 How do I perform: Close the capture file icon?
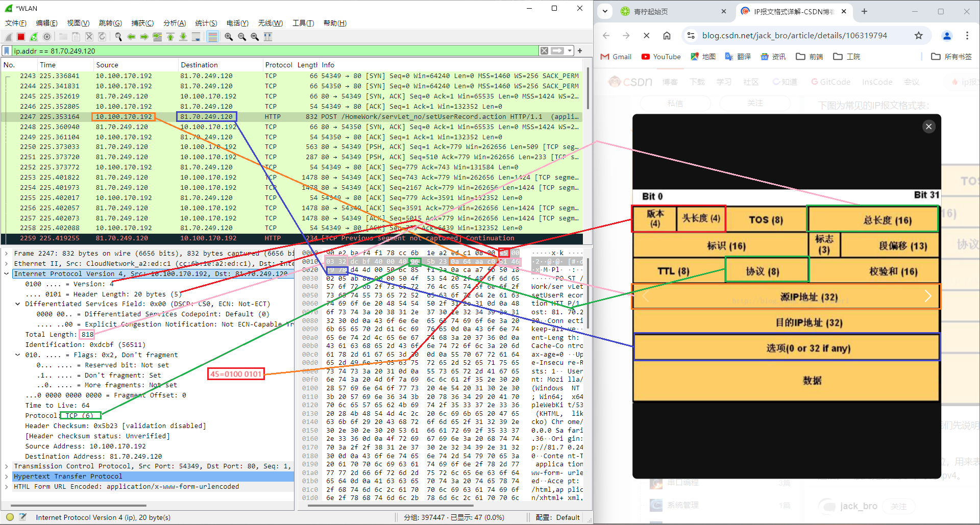tap(89, 37)
